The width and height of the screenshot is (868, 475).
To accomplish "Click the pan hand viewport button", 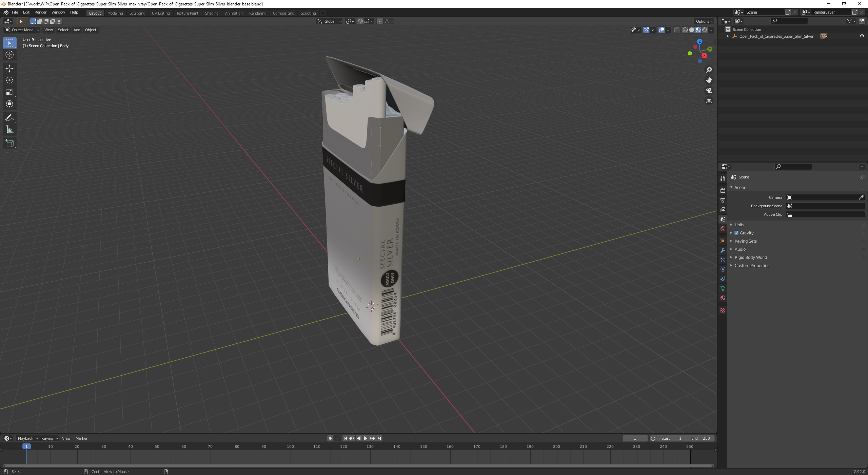I will pyautogui.click(x=709, y=80).
